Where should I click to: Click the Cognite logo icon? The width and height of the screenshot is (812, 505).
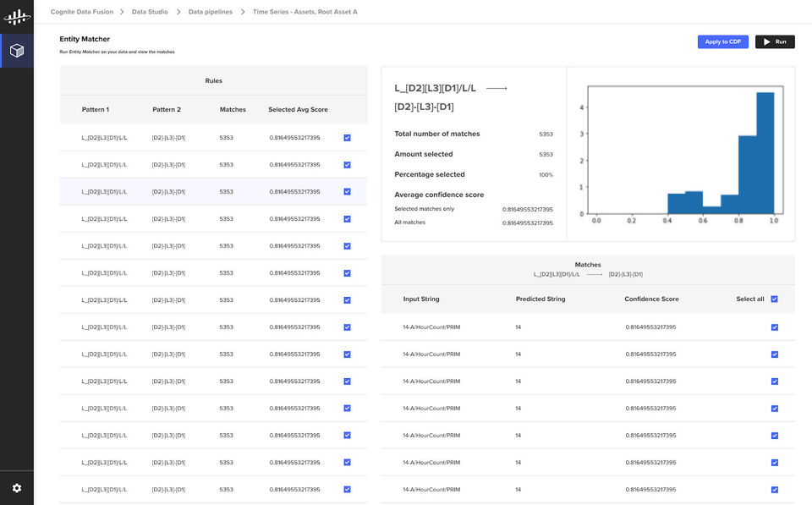[17, 16]
